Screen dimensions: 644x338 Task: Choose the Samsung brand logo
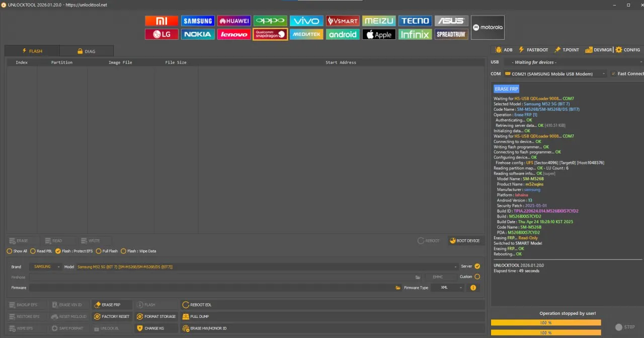tap(198, 21)
